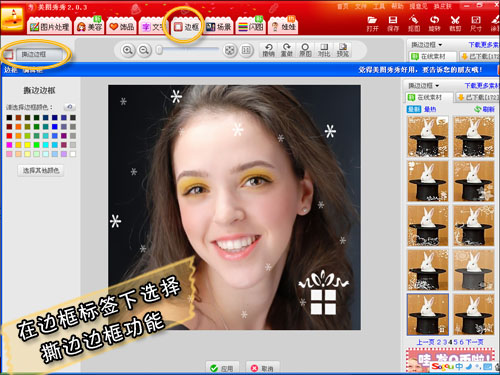Click the 打开 open file icon

pyautogui.click(x=372, y=24)
